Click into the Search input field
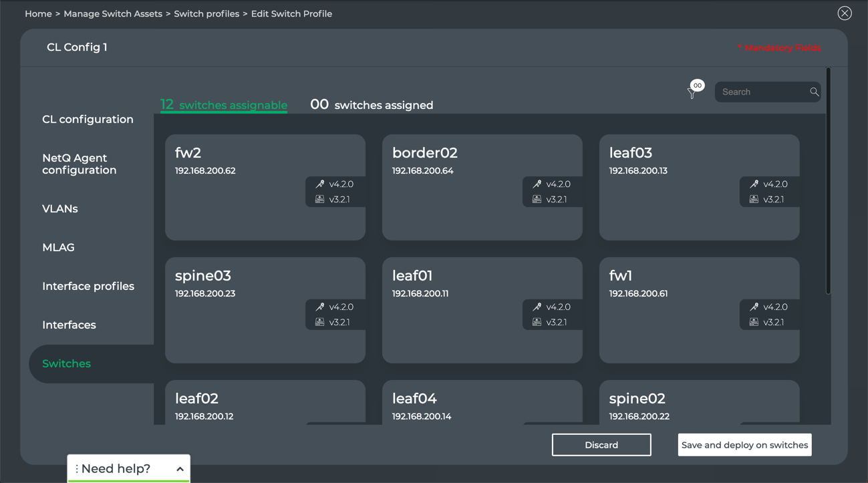 762,92
